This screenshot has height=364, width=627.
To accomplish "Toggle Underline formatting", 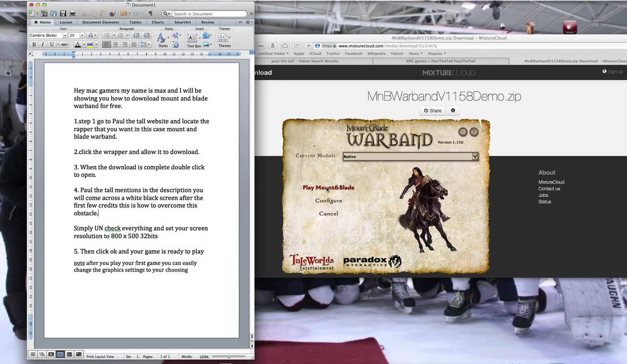I will pos(52,44).
